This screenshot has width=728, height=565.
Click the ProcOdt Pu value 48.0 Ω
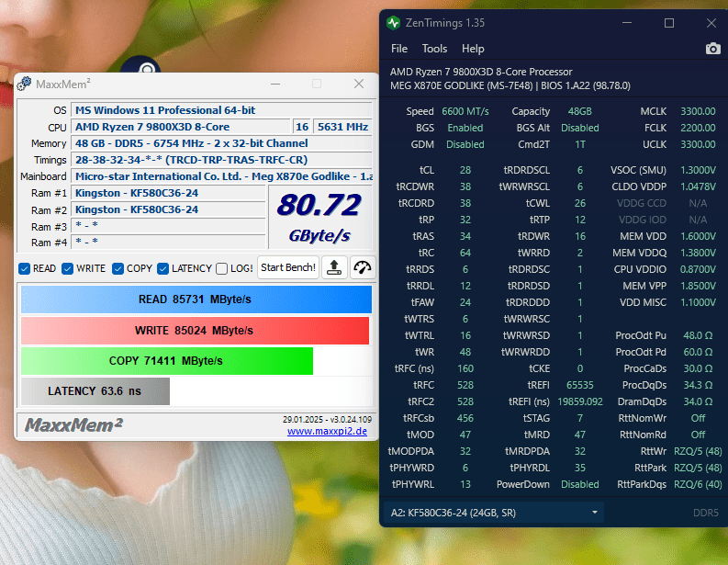pos(698,335)
